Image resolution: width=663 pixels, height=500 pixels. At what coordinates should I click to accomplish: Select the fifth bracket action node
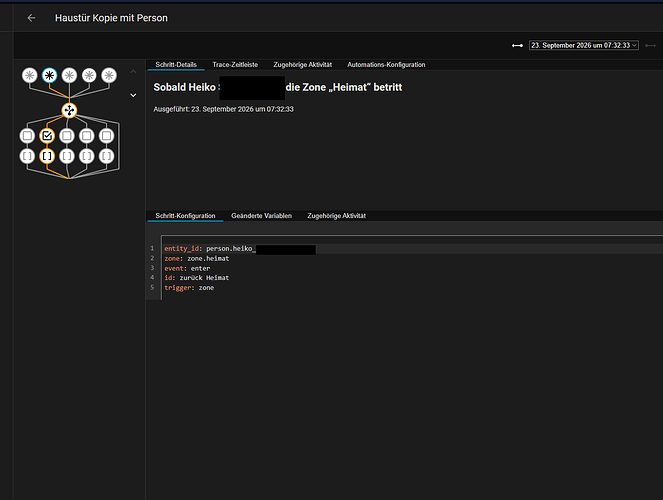107,156
